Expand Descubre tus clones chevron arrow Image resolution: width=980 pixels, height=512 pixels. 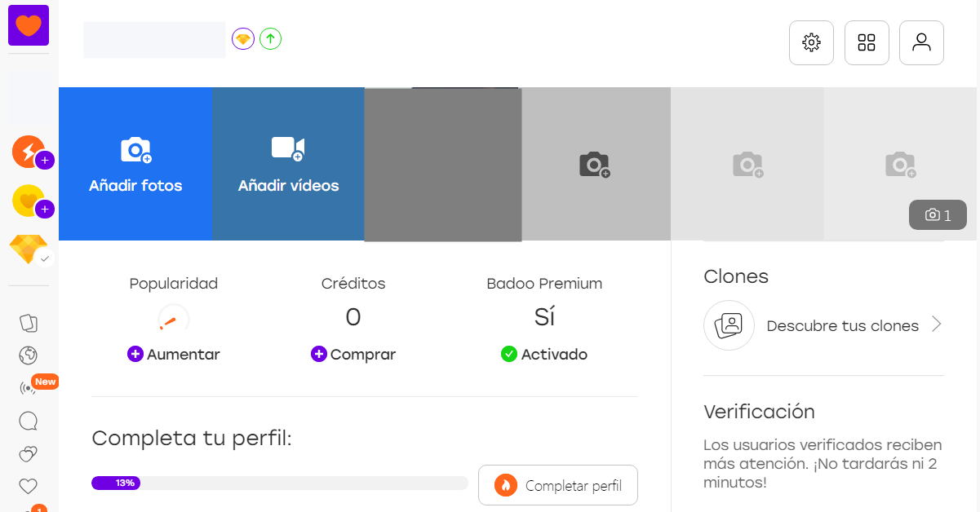(937, 324)
